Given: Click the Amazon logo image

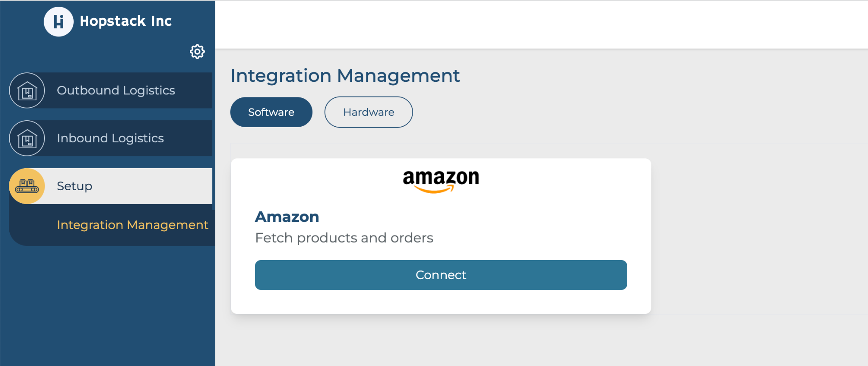Looking at the screenshot, I should coord(441,181).
